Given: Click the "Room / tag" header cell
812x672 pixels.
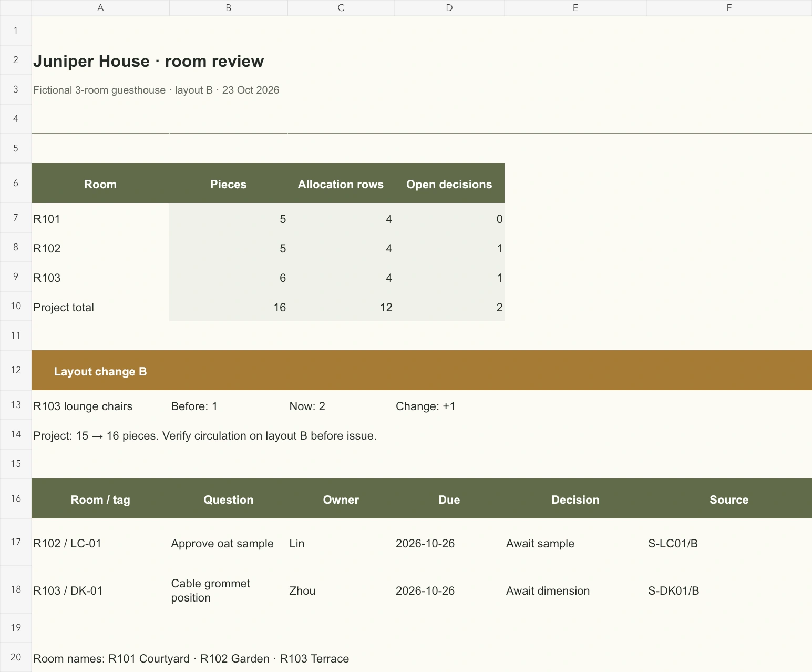Looking at the screenshot, I should point(100,500).
